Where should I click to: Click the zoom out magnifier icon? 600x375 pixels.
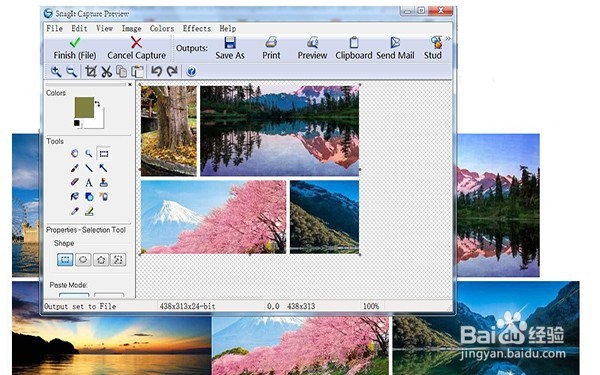(72, 71)
